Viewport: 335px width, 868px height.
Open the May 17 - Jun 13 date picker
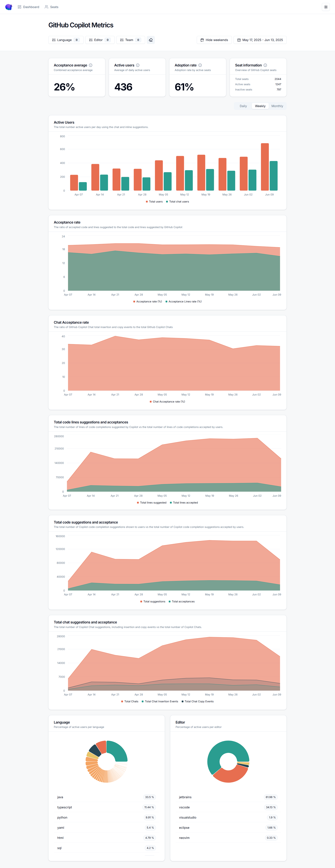point(260,40)
